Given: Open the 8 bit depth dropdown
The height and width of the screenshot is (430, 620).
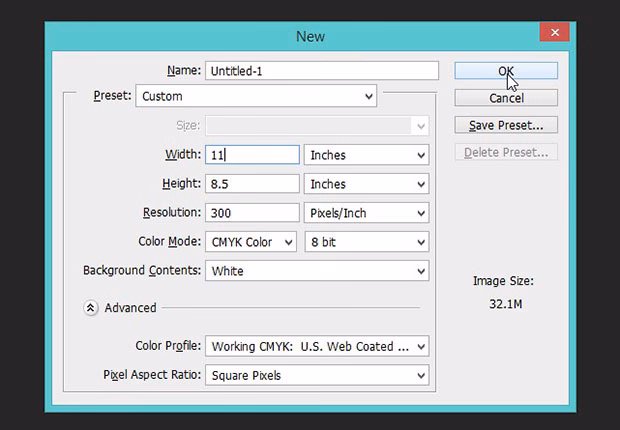Looking at the screenshot, I should point(366,242).
